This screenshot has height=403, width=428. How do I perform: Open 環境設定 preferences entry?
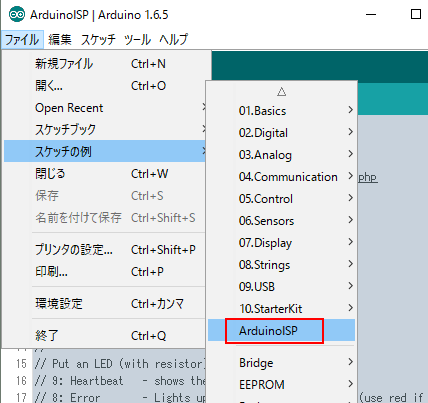(105, 304)
